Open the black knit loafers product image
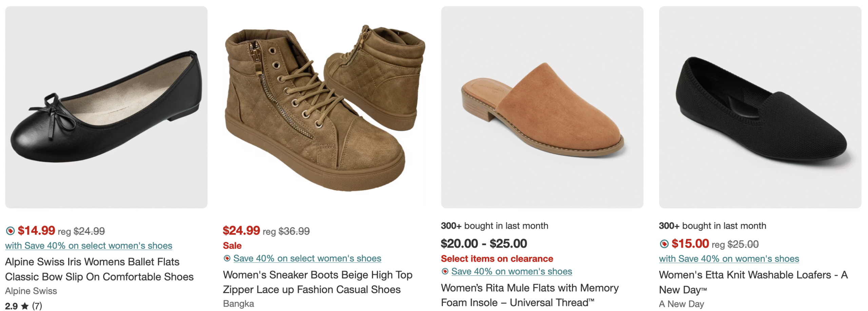 click(760, 107)
